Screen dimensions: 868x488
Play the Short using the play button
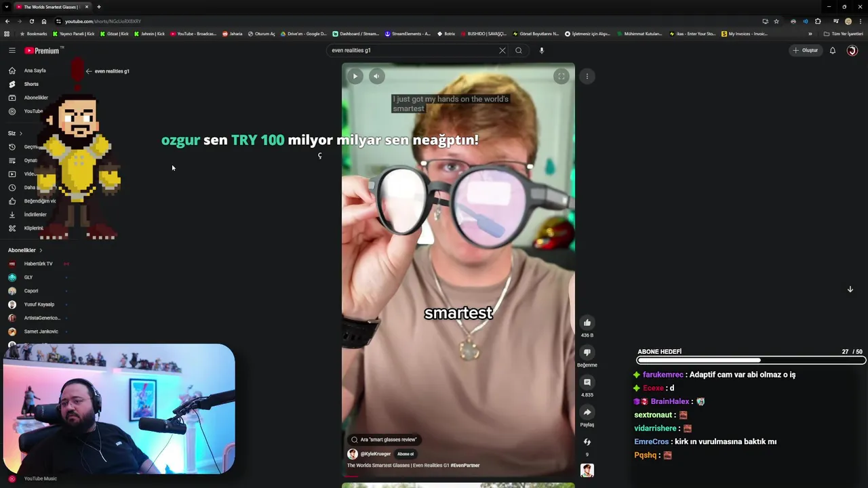click(355, 77)
